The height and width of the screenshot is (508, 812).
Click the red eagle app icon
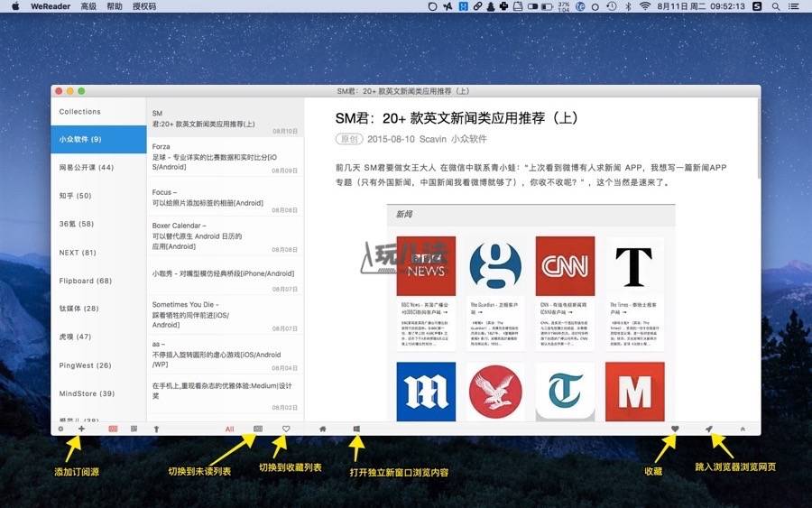pyautogui.click(x=495, y=391)
